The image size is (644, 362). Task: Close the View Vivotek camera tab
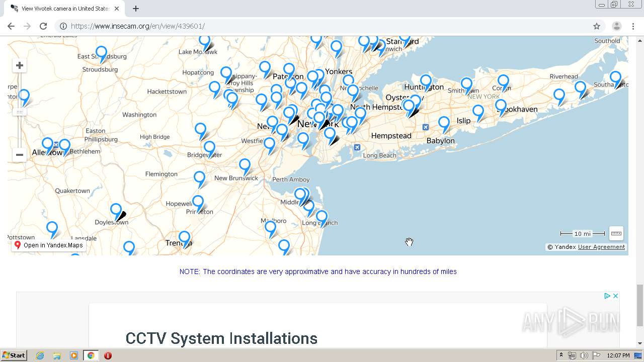[x=117, y=9]
